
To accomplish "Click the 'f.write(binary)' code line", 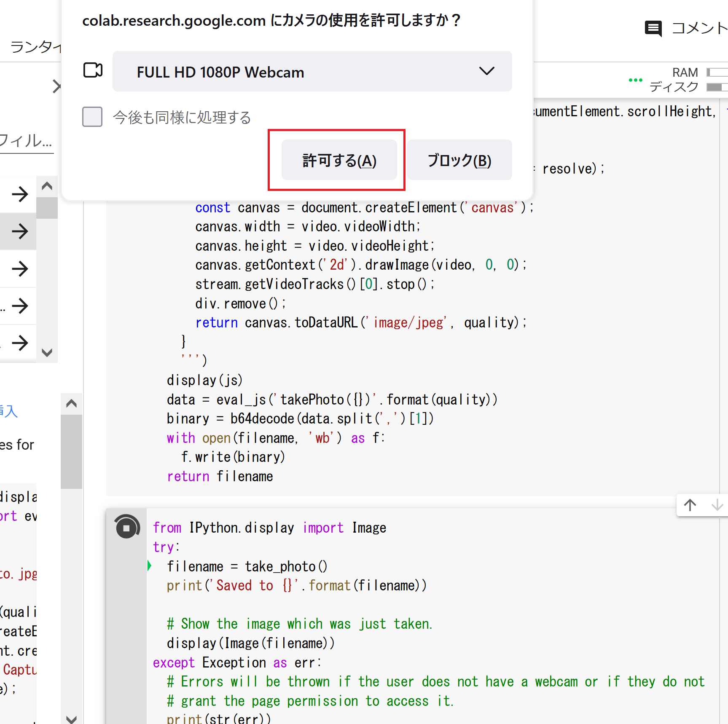I will click(233, 457).
